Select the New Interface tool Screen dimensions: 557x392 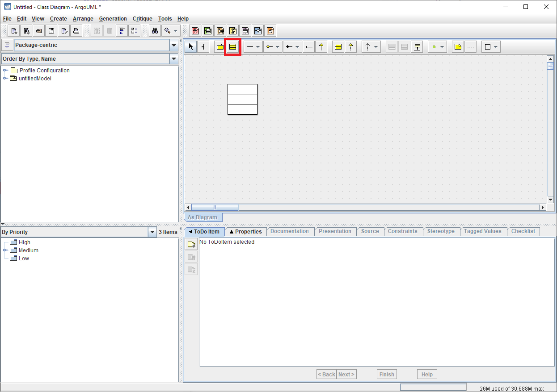338,47
